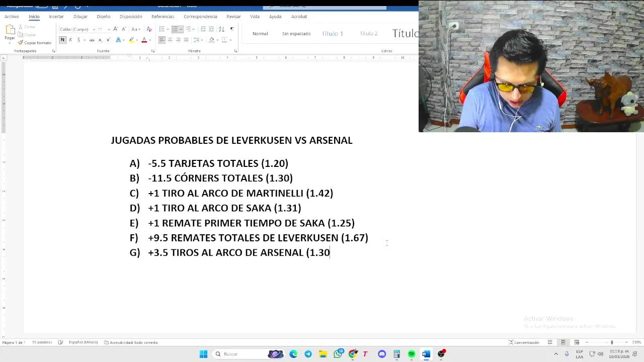Apply the Título 2 style
The height and width of the screenshot is (362, 644).
369,34
